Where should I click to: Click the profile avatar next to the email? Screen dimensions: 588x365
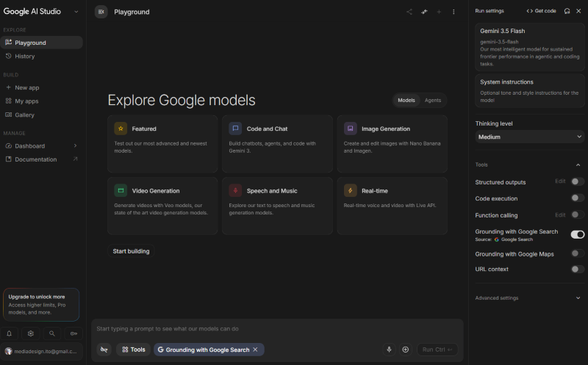tap(8, 351)
